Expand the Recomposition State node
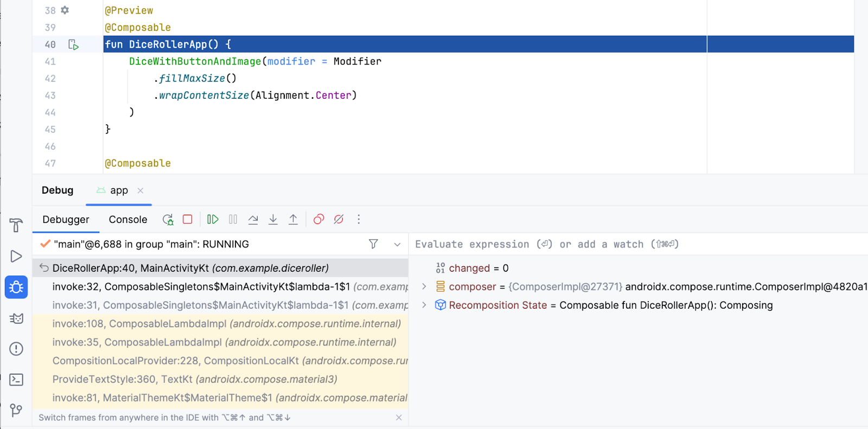 (x=424, y=305)
